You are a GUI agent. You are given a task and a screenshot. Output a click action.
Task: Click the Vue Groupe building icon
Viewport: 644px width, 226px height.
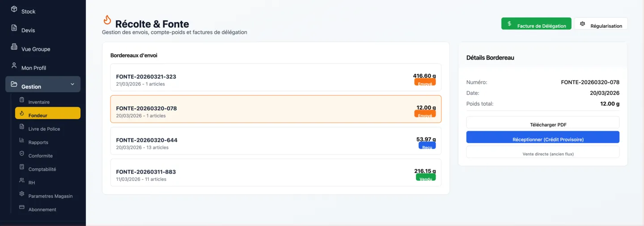(14, 47)
